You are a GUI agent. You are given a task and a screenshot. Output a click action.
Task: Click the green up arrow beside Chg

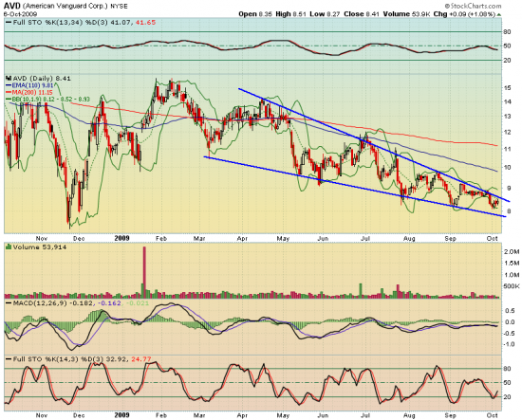pos(498,14)
